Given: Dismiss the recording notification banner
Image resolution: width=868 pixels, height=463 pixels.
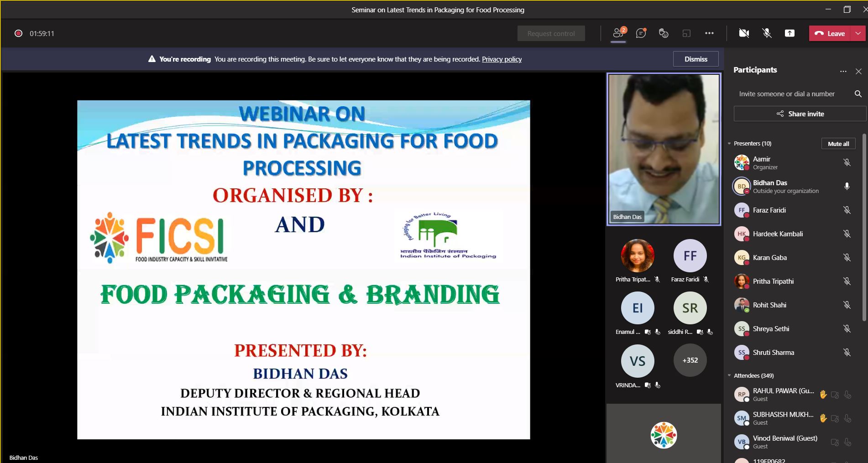Looking at the screenshot, I should tap(695, 59).
